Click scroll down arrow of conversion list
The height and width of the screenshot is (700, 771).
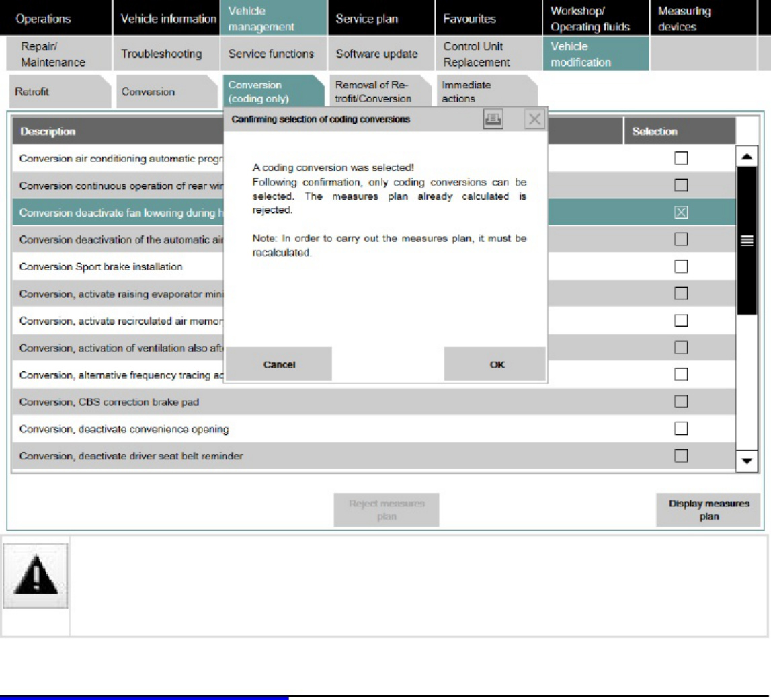(x=746, y=461)
